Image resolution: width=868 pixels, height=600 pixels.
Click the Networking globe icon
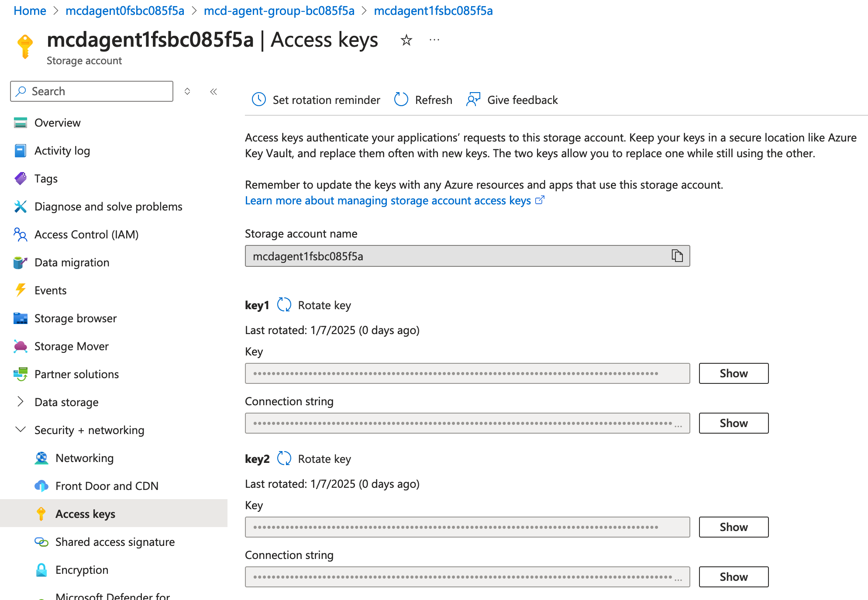coord(41,458)
